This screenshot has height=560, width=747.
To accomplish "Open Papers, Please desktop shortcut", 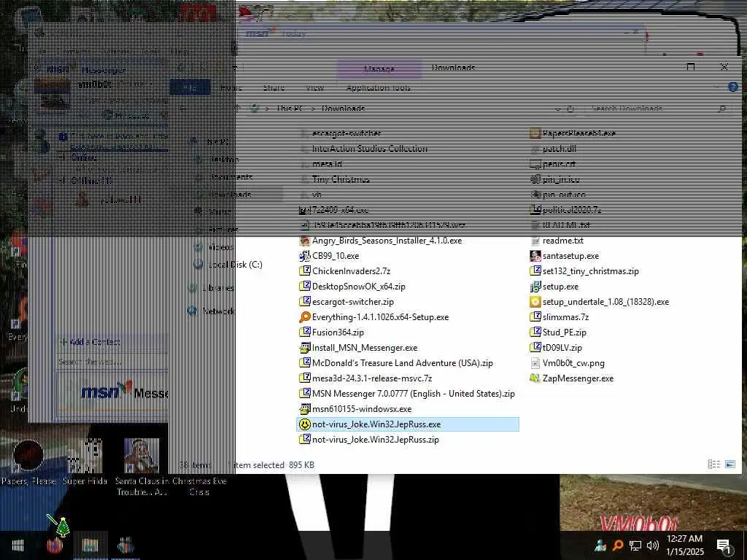I will click(28, 462).
